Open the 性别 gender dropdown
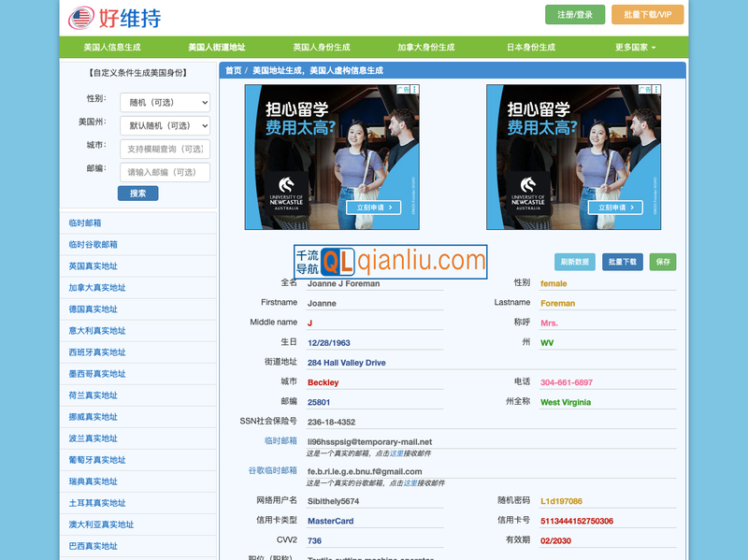 (x=165, y=103)
